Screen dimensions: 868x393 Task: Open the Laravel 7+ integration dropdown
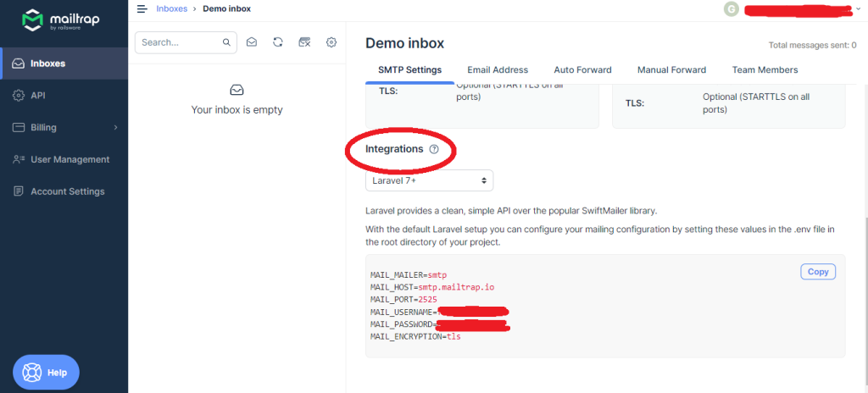point(429,180)
